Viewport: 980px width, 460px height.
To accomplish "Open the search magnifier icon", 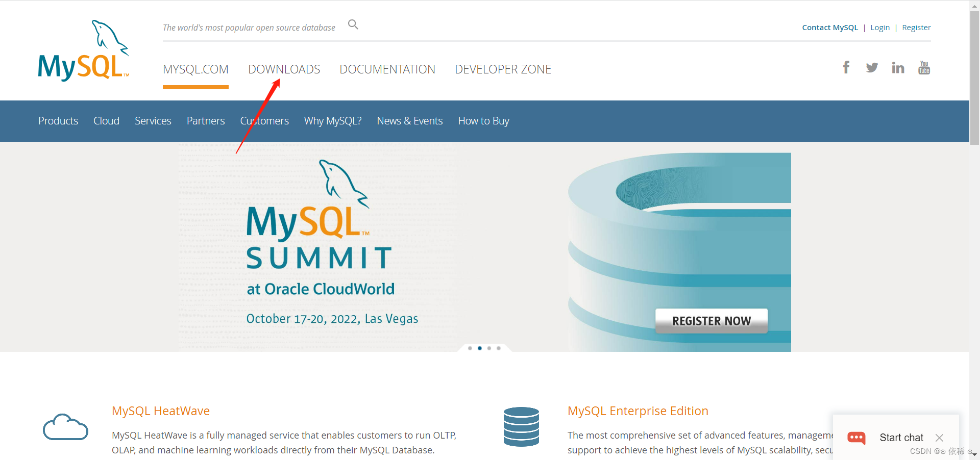I will (353, 24).
